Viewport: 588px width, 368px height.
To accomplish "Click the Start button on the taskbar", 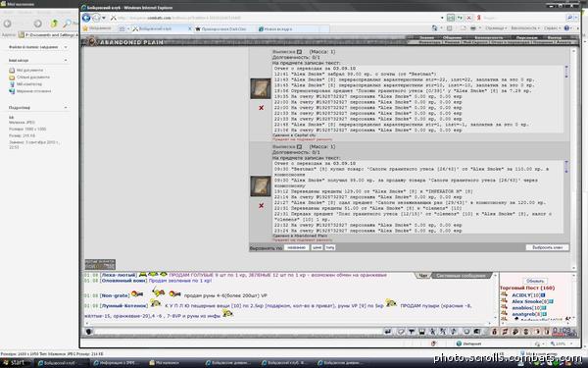I will [x=16, y=363].
